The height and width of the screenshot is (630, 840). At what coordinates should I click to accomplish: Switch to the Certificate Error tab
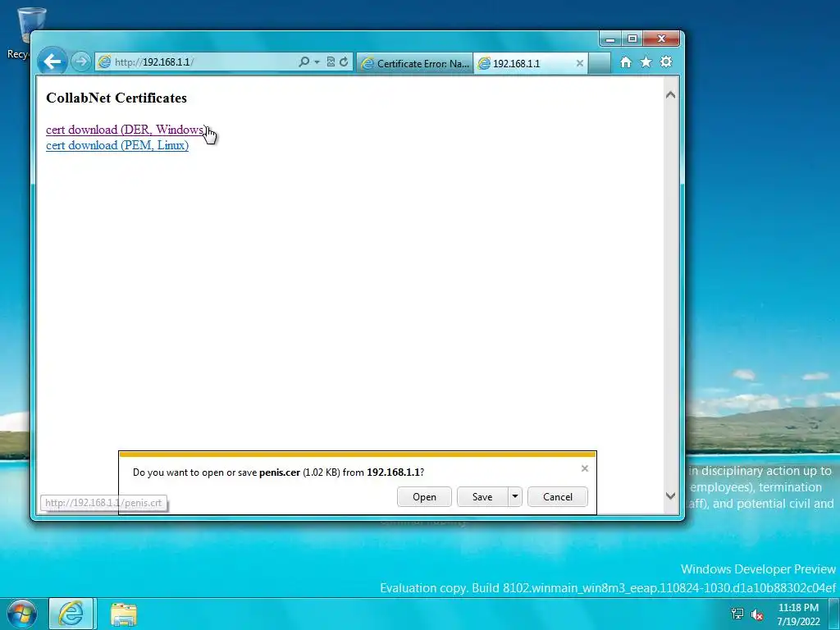point(415,63)
